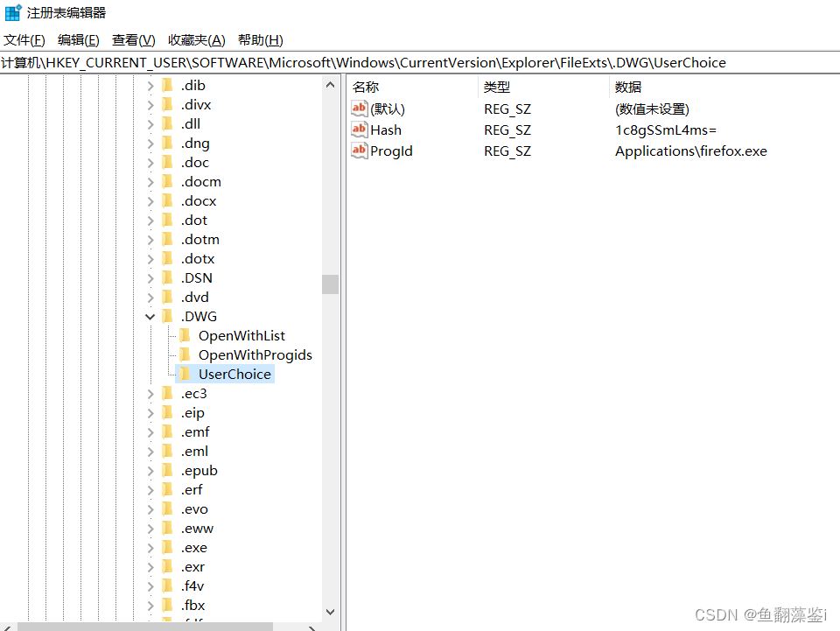This screenshot has width=840, height=631.
Task: Click the Registry Editor title bar icon
Action: [13, 12]
